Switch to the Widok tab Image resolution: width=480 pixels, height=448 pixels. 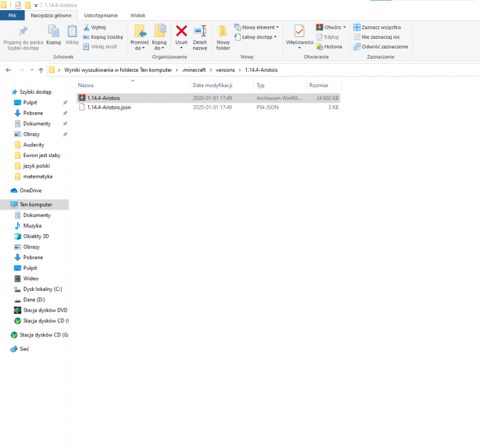pyautogui.click(x=137, y=15)
